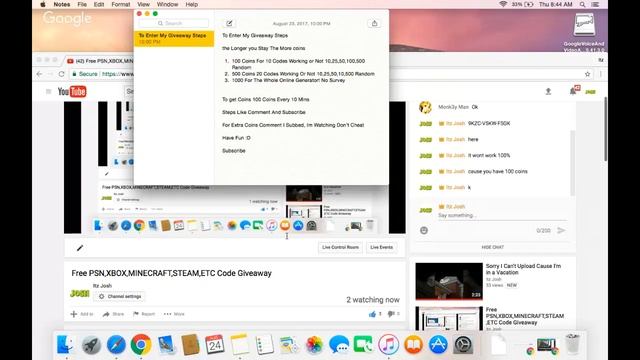The image size is (640, 360).
Task: Open Calendar from the Dock
Action: pos(215,345)
